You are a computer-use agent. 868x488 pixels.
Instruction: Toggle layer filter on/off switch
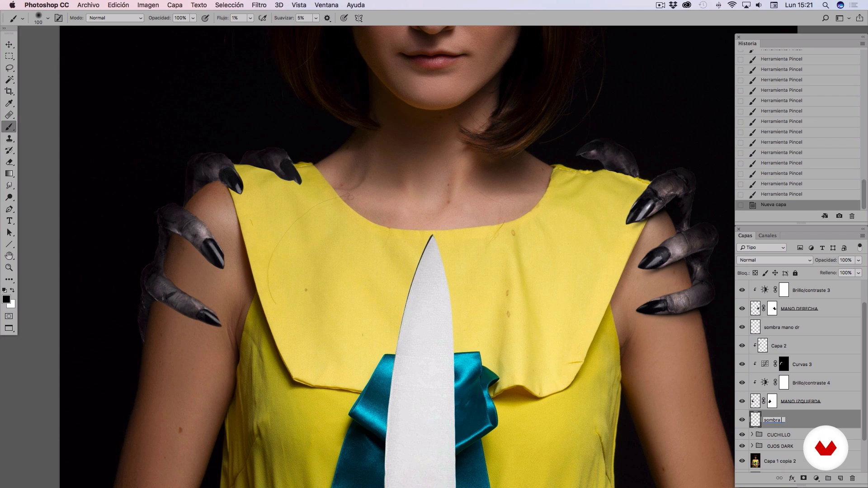click(x=860, y=248)
